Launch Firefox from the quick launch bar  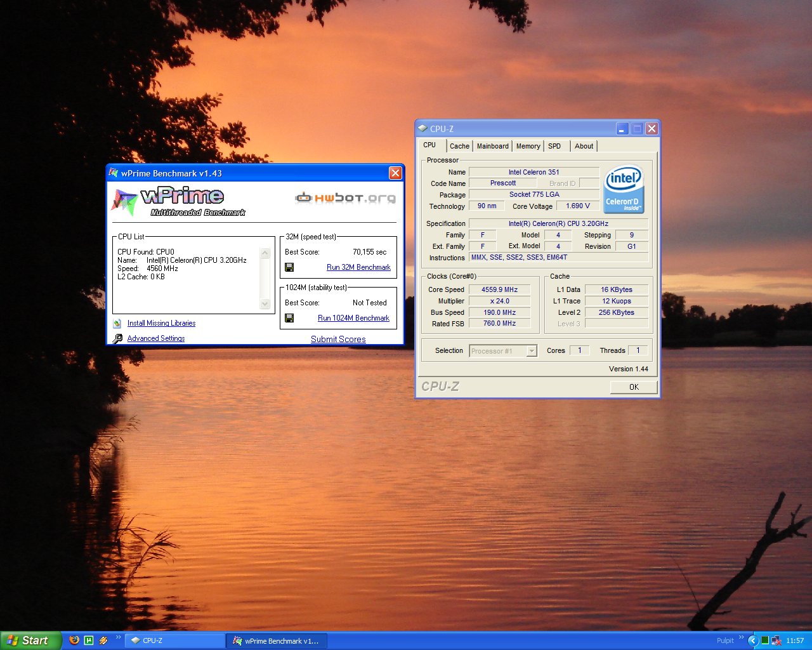[x=74, y=640]
